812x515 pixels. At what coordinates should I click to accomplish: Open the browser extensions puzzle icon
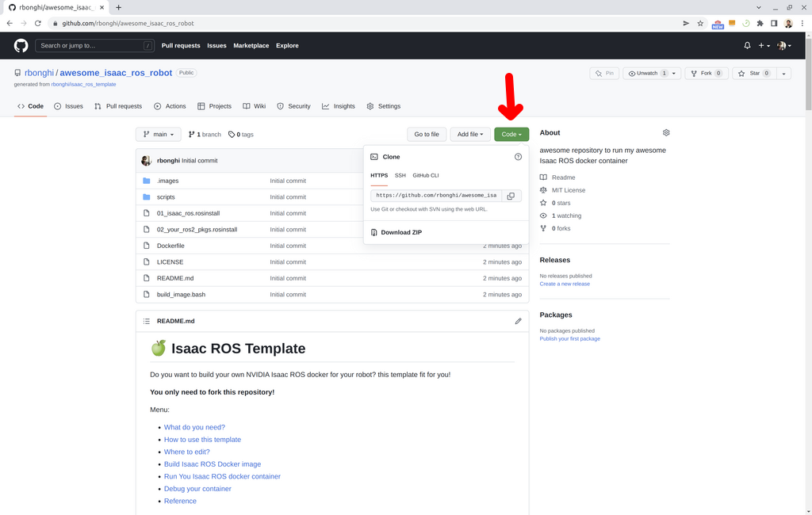760,23
